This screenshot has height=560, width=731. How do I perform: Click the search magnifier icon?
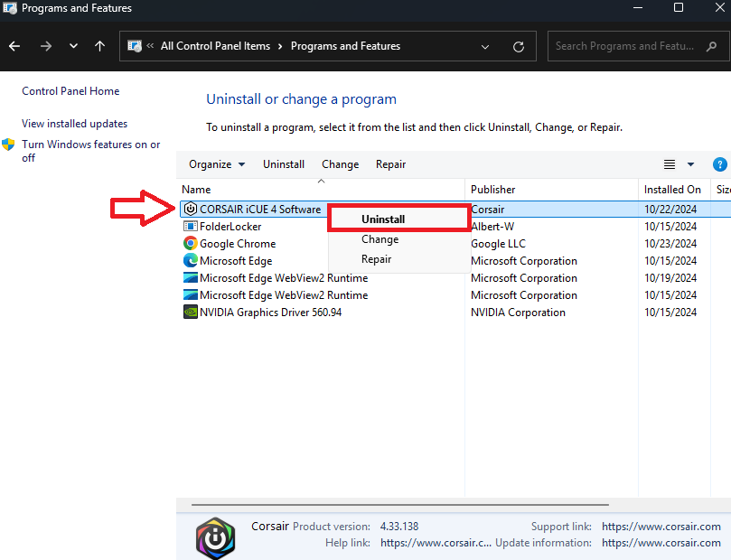(711, 46)
